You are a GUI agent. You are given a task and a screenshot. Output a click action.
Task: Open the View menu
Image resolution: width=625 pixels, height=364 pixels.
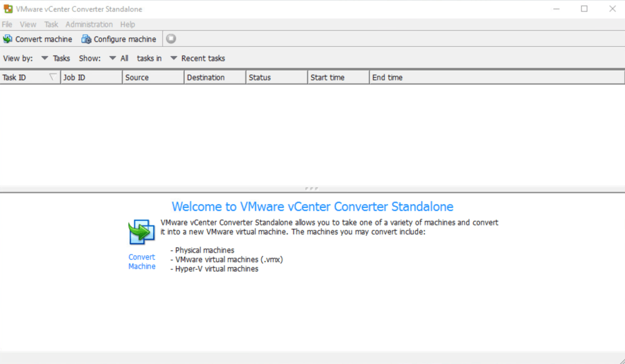point(28,24)
